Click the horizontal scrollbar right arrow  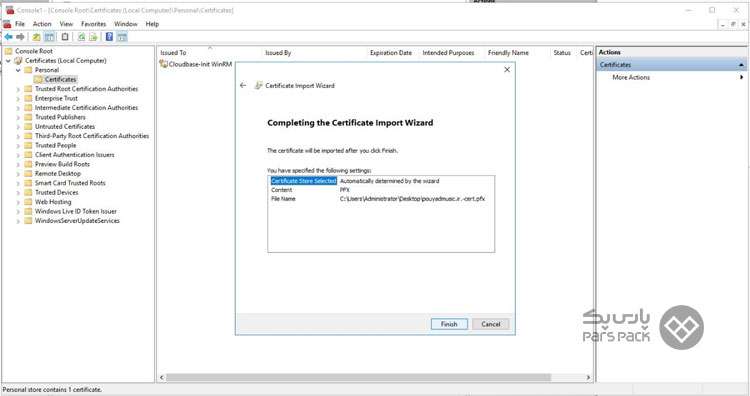(x=588, y=377)
